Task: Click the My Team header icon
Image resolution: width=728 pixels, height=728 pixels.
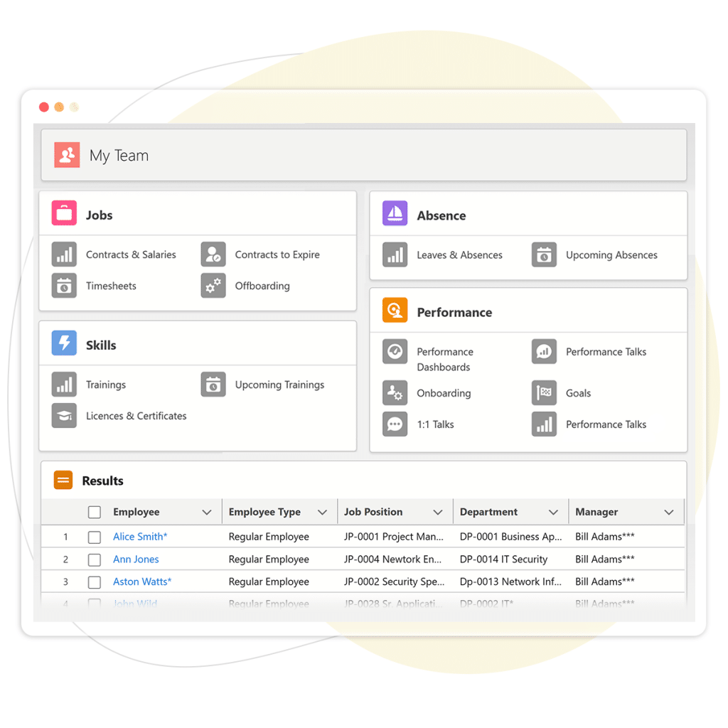Action: [x=67, y=155]
